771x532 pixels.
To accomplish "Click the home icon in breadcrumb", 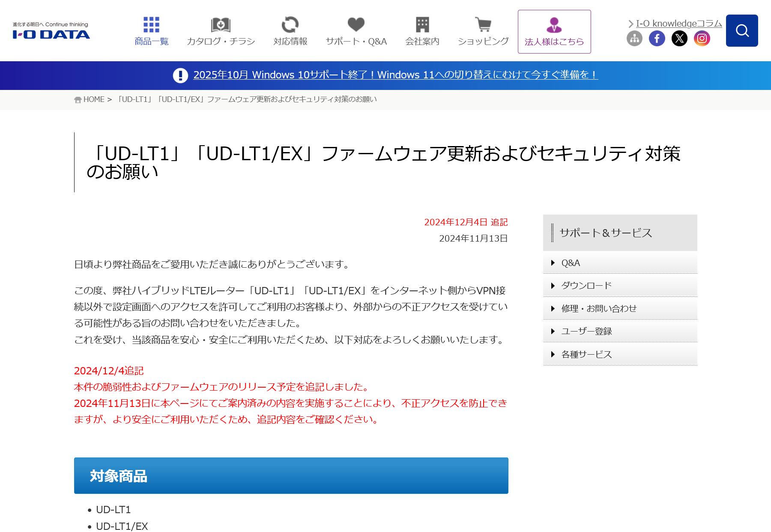I will tap(78, 100).
